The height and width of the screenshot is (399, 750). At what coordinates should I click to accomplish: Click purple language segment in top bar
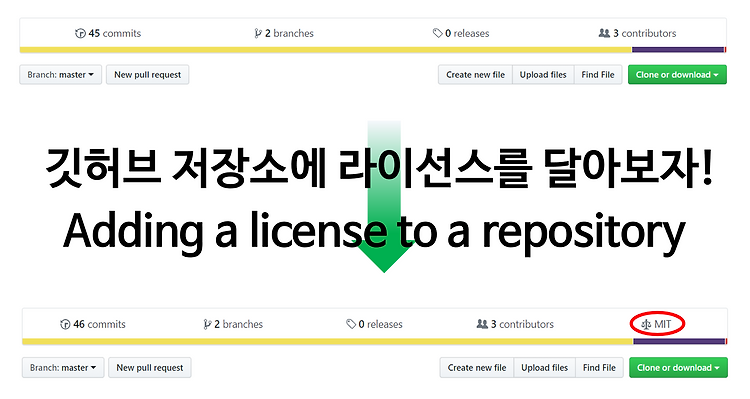pyautogui.click(x=678, y=50)
